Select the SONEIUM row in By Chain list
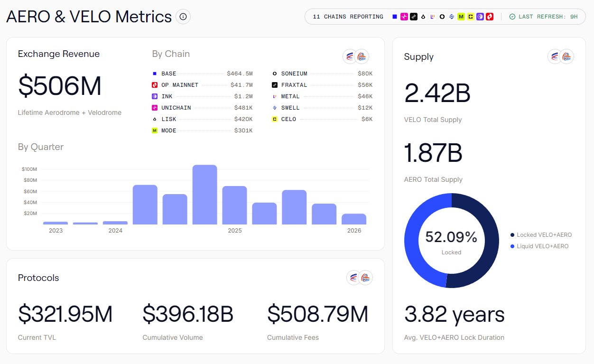Viewport: 594px width, 364px height. coord(322,74)
